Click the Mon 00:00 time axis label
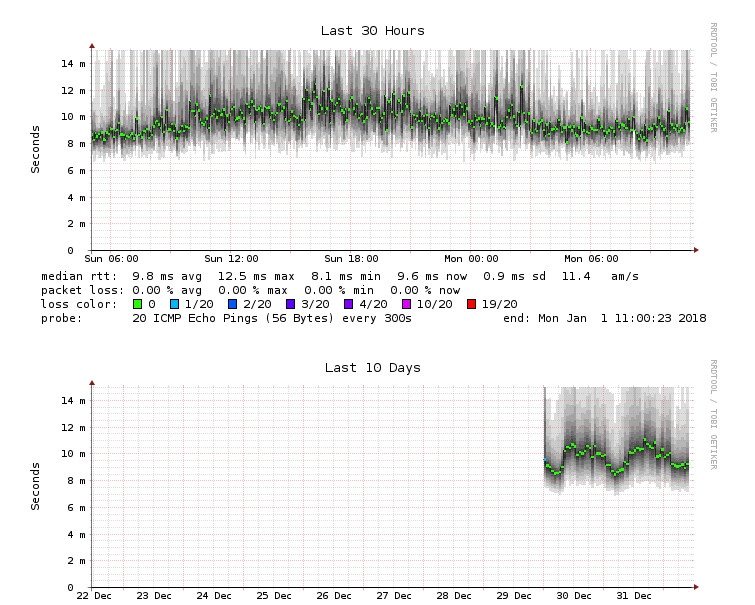 point(471,259)
